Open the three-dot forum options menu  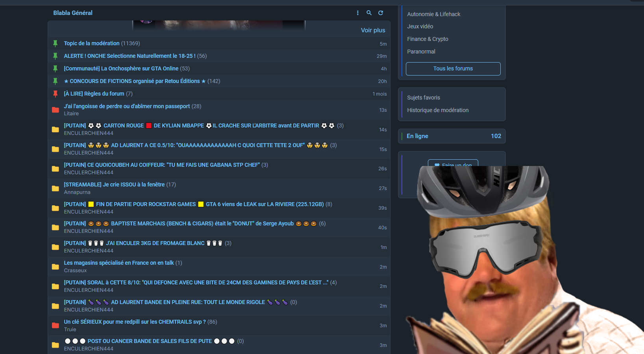[357, 13]
